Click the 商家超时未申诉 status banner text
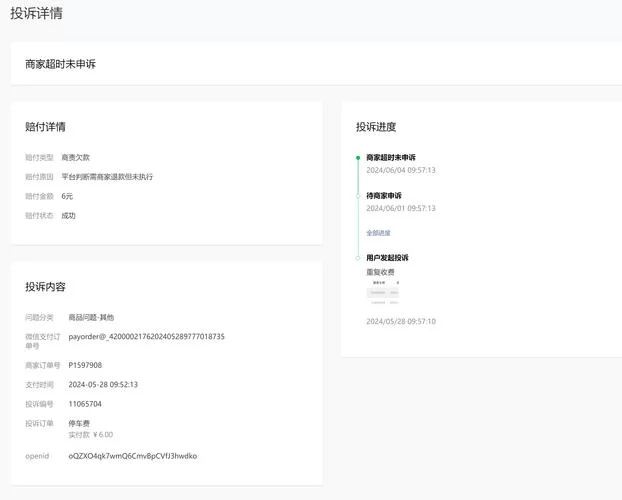 click(60, 64)
